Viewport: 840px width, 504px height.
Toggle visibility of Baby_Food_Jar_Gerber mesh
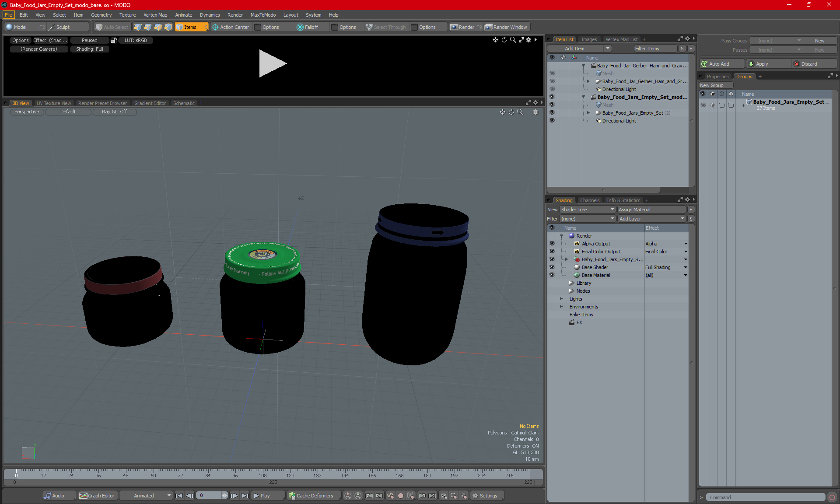(551, 73)
